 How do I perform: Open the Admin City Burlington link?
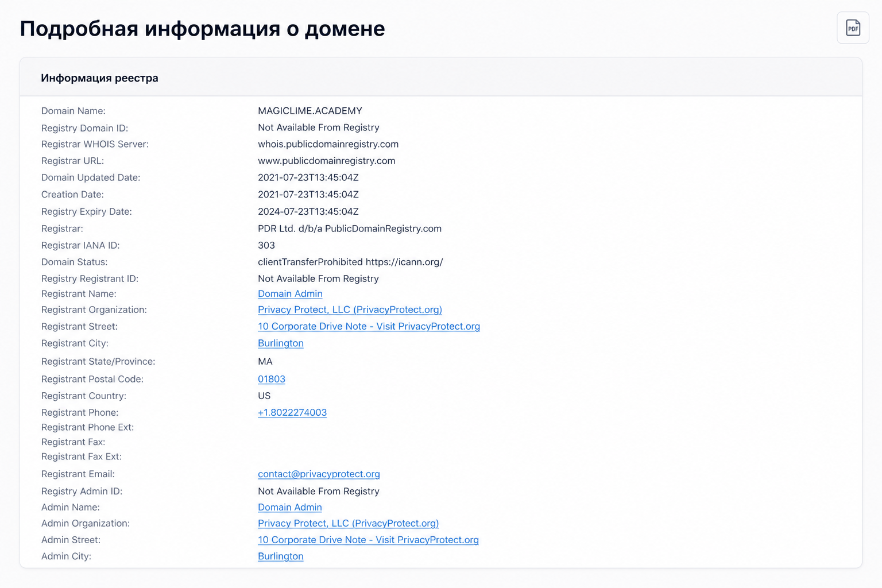281,556
